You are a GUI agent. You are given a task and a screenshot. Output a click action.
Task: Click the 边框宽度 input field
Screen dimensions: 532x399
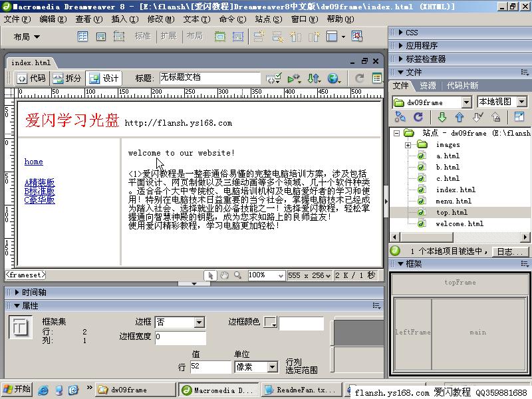[x=180, y=337]
